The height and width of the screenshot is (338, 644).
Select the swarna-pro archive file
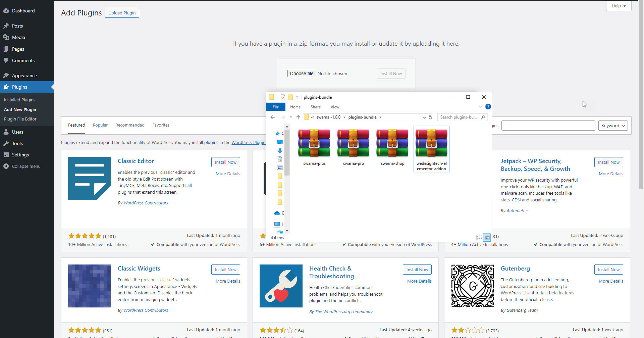[x=353, y=147]
